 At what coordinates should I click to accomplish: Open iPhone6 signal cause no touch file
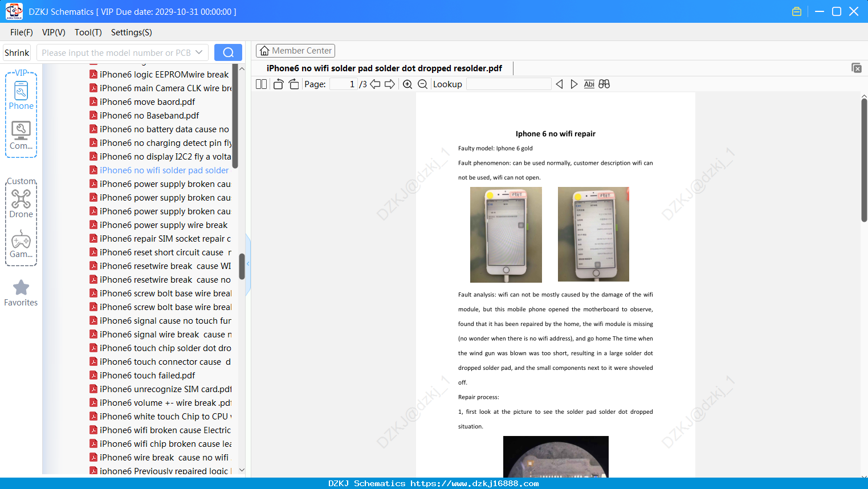[x=160, y=321]
